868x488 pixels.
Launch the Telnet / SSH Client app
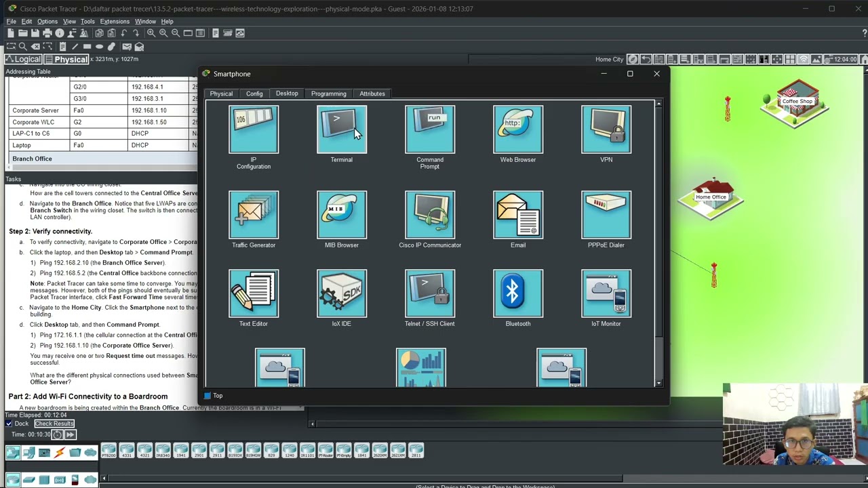pos(430,293)
